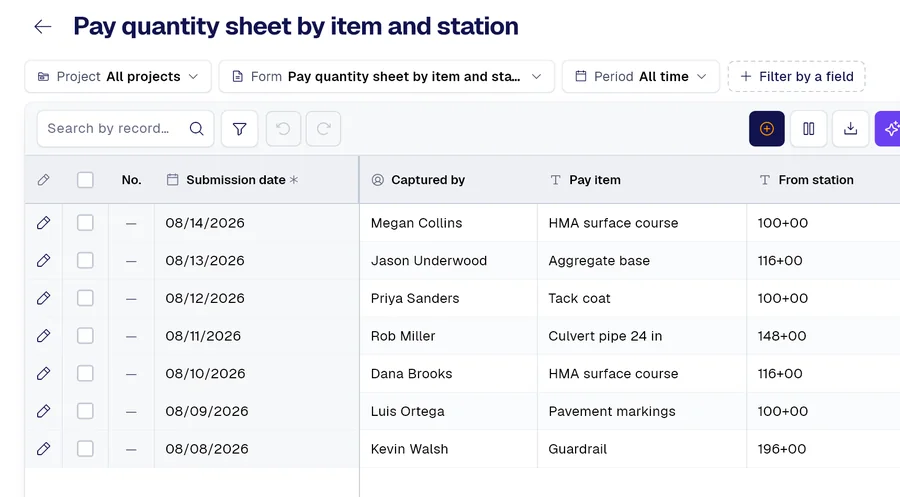This screenshot has height=497, width=900.
Task: Select the 08/14/2026 date cell
Action: (257, 223)
